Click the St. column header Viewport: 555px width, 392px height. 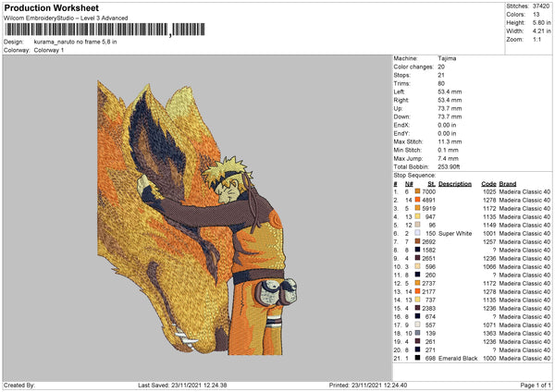431,184
